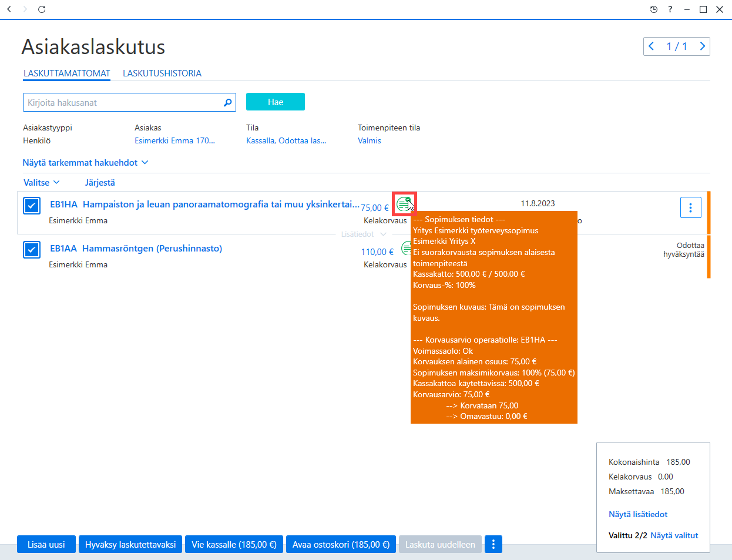Reload the page with refresh icon
The image size is (732, 560).
[x=42, y=9]
